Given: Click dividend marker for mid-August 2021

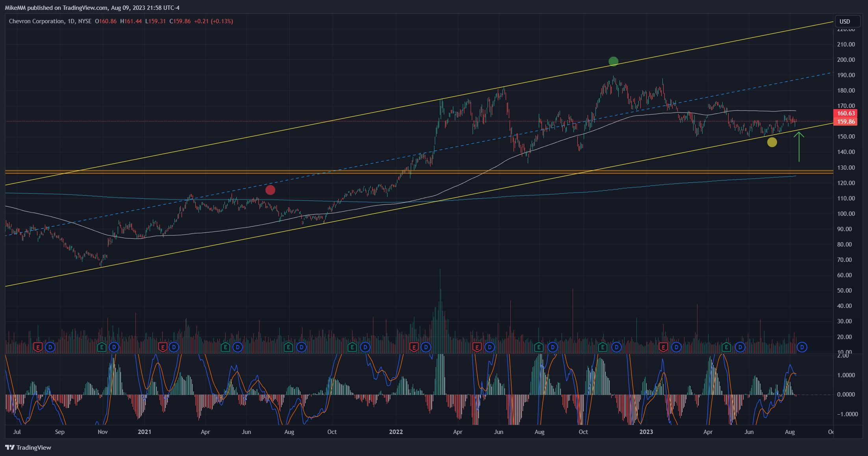Looking at the screenshot, I should (x=301, y=347).
